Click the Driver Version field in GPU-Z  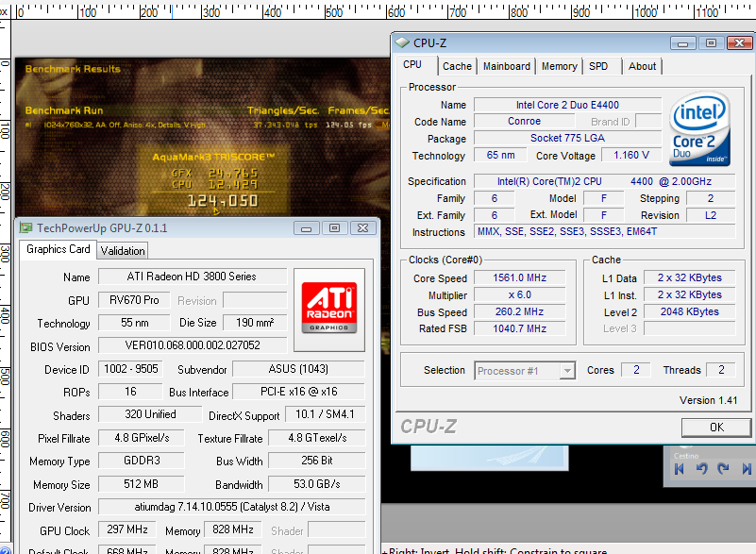[x=232, y=507]
